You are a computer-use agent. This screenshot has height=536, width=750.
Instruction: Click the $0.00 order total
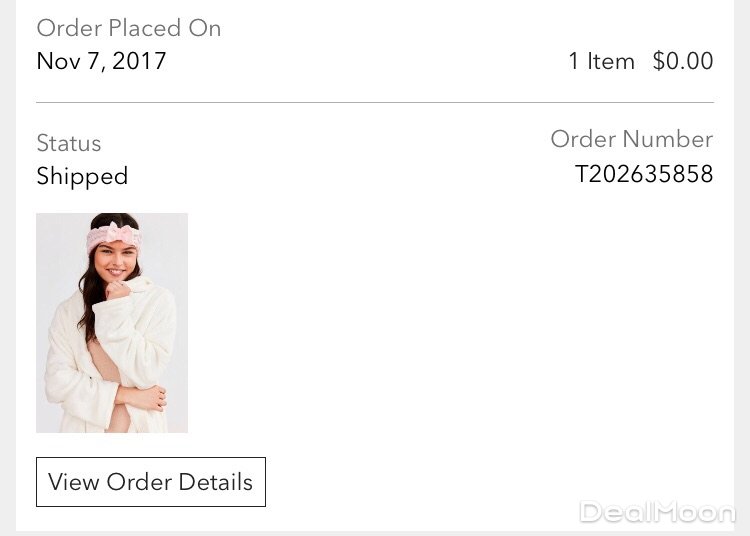[x=683, y=61]
